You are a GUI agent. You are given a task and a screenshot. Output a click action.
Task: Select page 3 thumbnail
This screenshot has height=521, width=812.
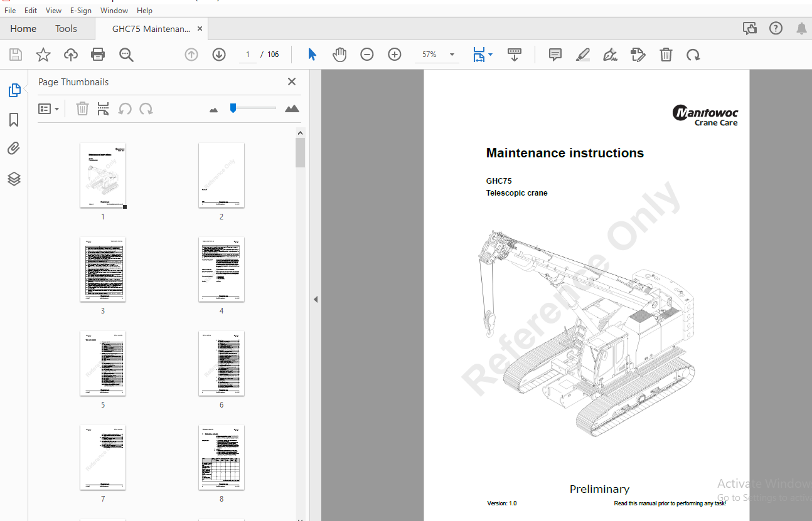pos(103,269)
